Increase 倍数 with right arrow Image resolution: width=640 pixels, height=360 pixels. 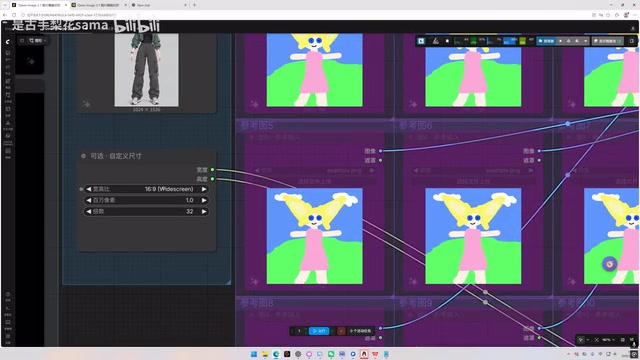(204, 211)
